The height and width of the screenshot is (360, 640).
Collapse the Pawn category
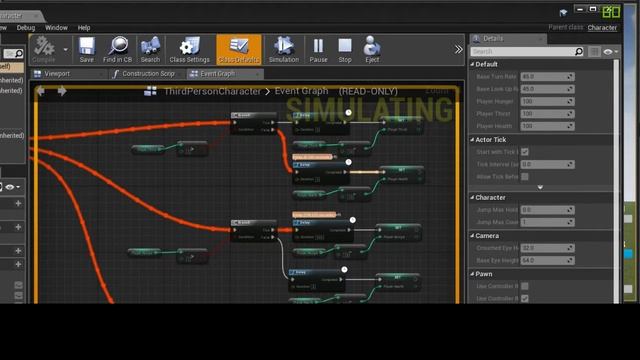[x=472, y=274]
